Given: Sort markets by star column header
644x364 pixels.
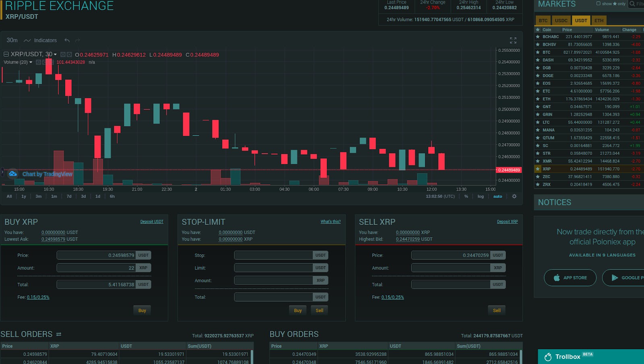Looking at the screenshot, I should coord(538,30).
